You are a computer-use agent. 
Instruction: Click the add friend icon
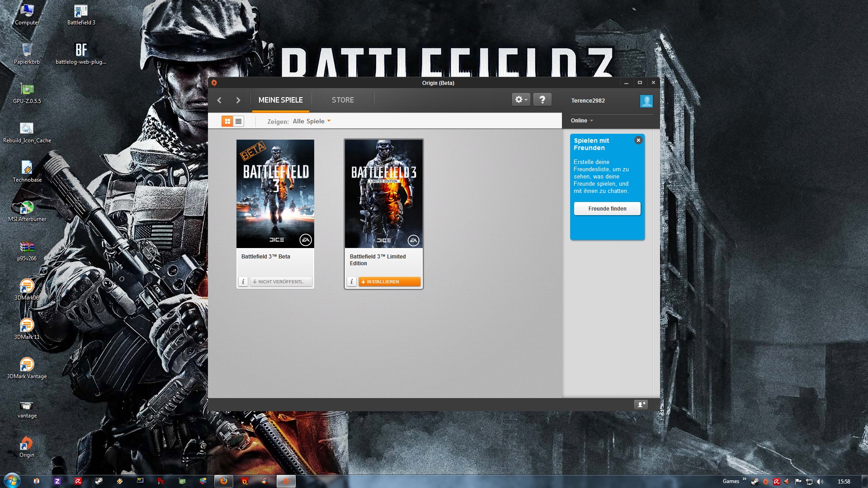coord(641,404)
